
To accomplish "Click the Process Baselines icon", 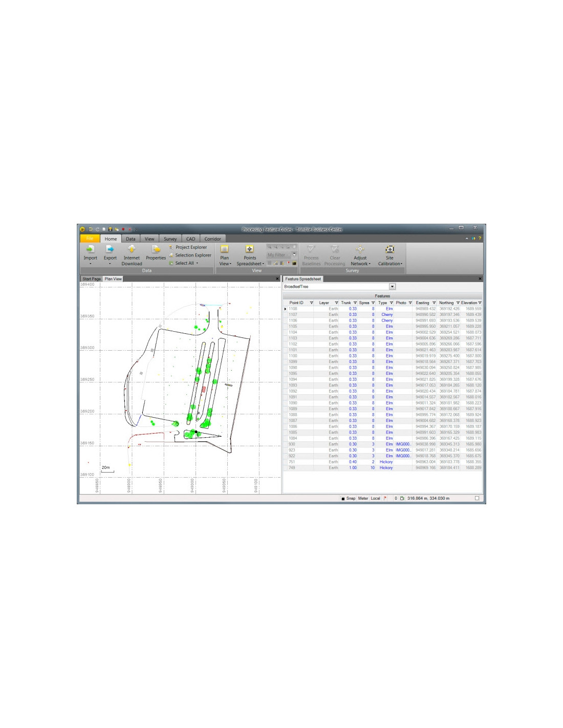I will click(x=311, y=249).
